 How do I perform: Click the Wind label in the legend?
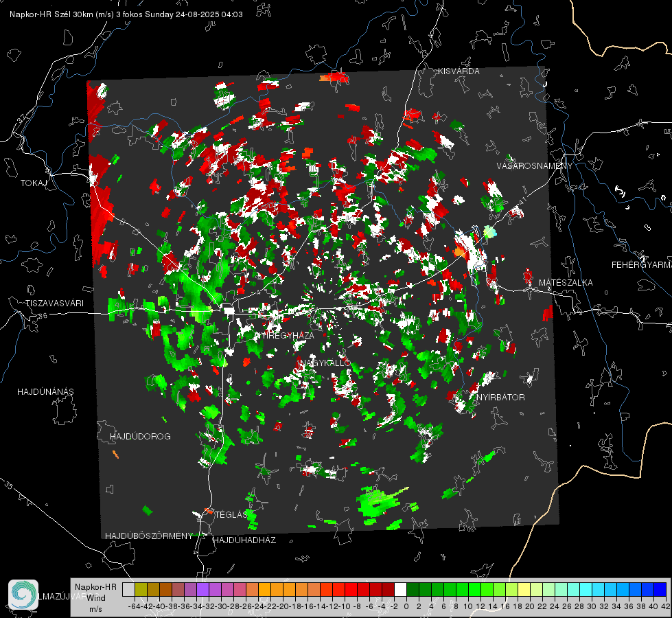tap(96, 598)
